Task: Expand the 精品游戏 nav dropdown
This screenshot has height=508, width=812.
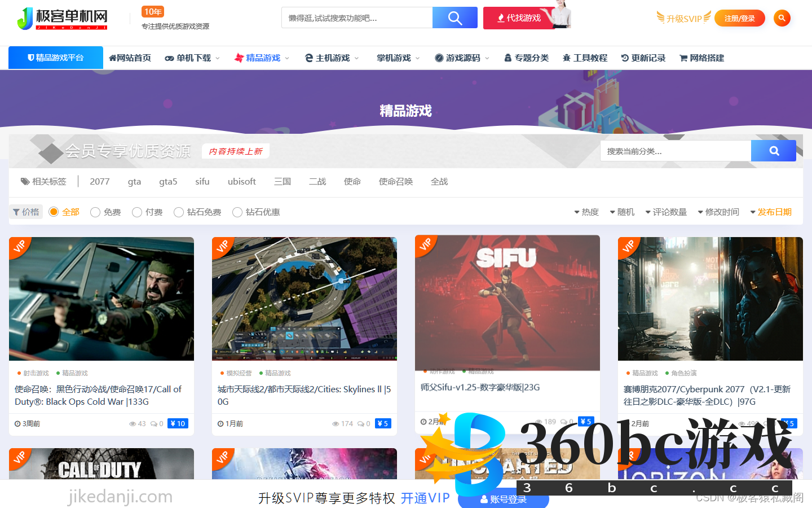Action: tap(262, 58)
